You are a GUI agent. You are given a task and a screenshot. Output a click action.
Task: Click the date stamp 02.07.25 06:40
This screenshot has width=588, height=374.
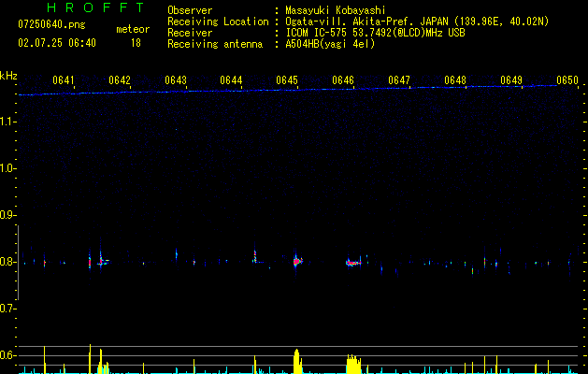[57, 43]
